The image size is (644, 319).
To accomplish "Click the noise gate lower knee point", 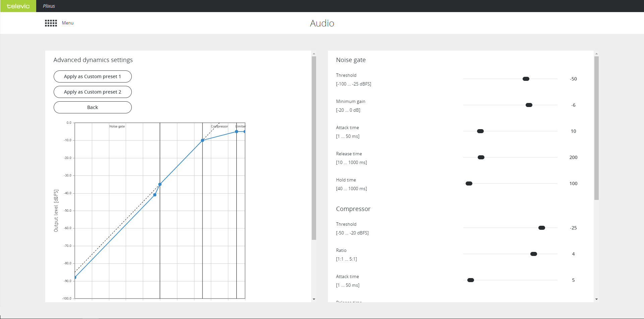I will [155, 195].
